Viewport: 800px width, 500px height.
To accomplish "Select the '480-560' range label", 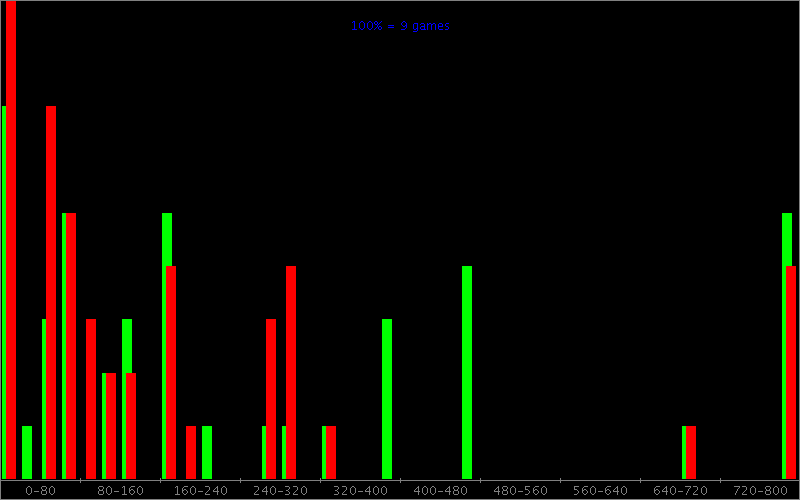I will click(520, 491).
